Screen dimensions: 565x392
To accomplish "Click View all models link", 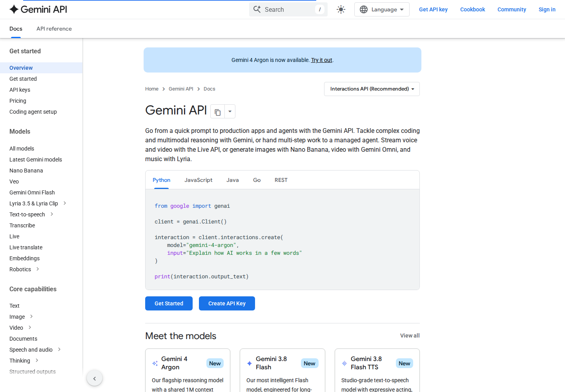I will point(410,336).
